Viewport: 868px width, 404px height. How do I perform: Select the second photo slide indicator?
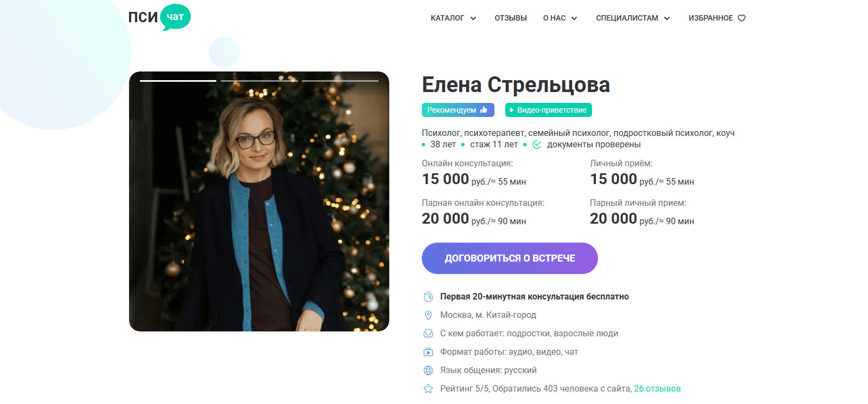[x=259, y=81]
